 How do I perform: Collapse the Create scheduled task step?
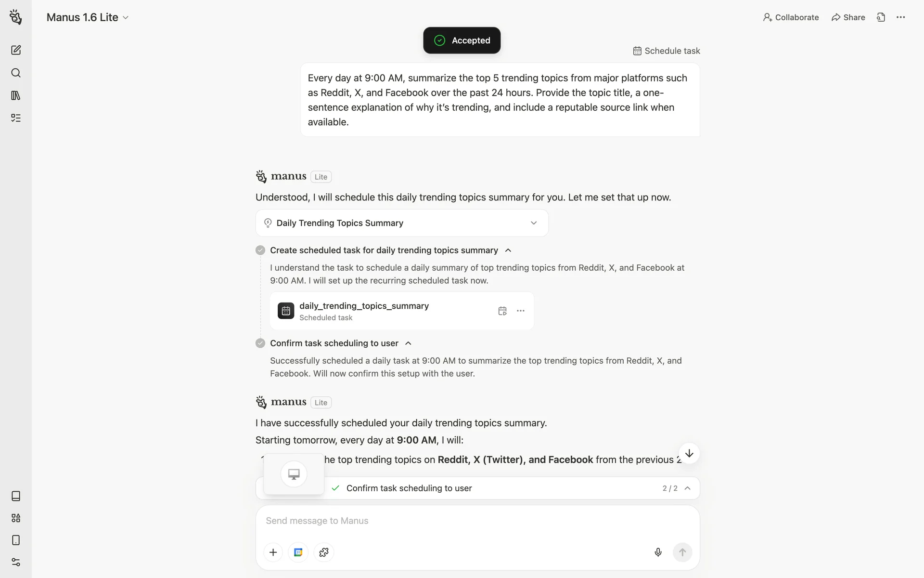click(x=508, y=250)
